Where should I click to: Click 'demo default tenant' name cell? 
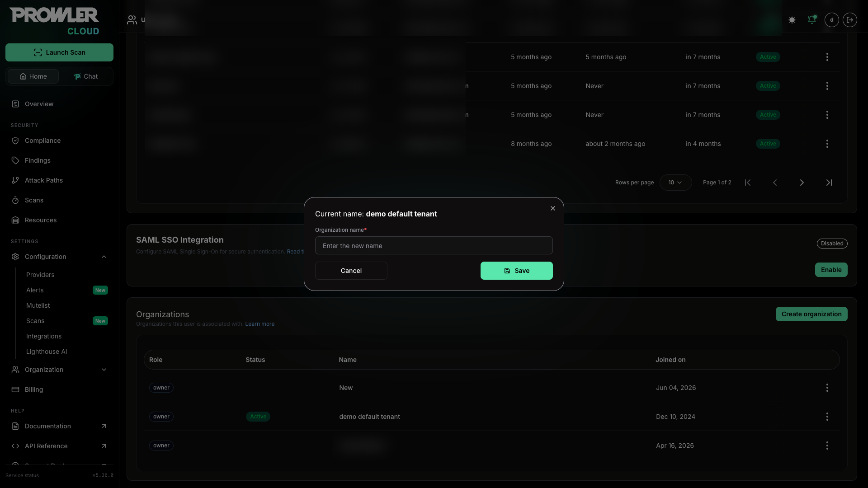coord(370,417)
